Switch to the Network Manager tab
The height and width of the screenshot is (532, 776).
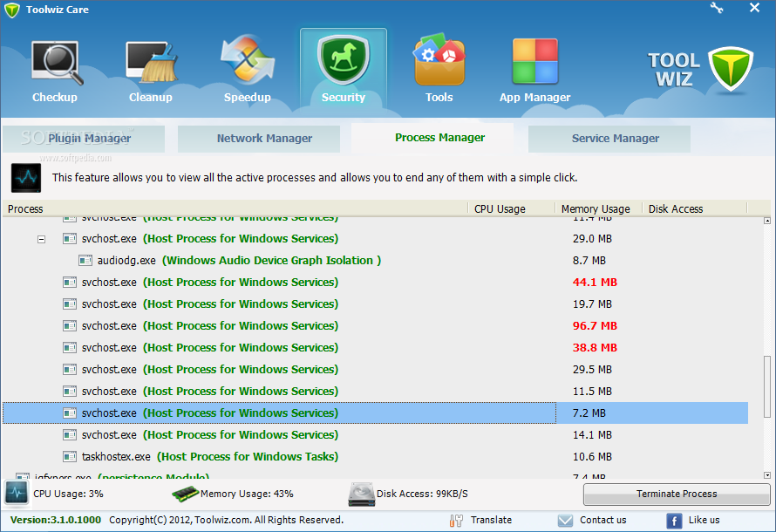(259, 139)
